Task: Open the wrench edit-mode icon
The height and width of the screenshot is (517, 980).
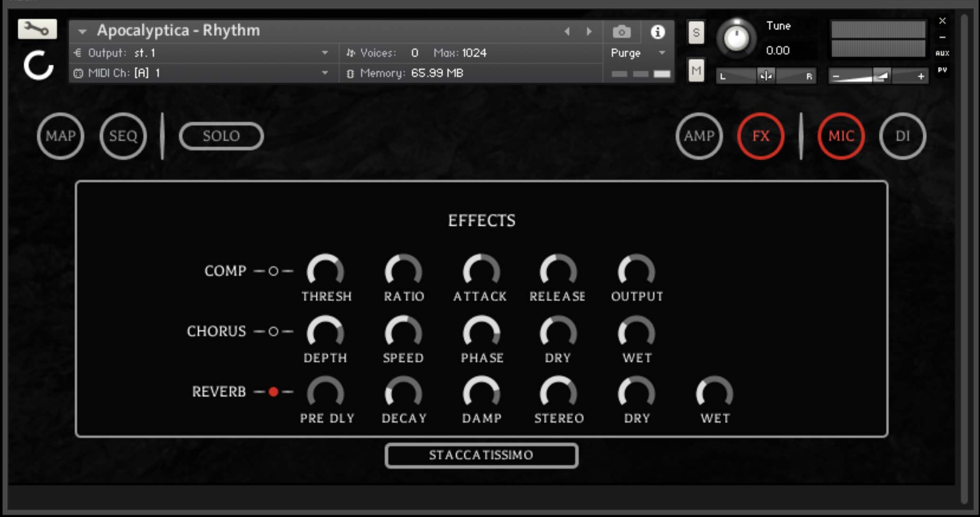Action: coord(37,29)
